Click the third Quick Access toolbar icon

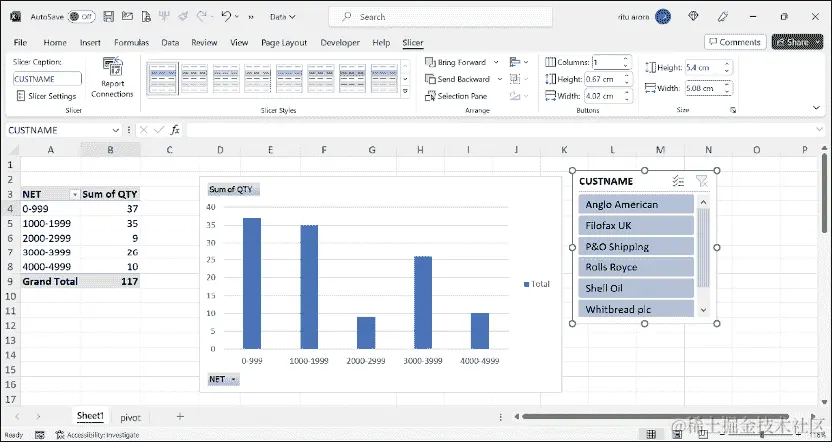(x=146, y=16)
